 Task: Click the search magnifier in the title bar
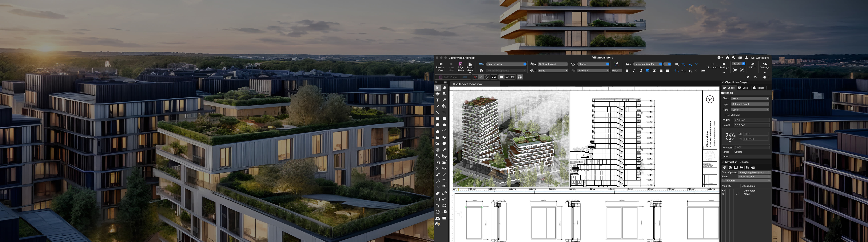coord(734,58)
